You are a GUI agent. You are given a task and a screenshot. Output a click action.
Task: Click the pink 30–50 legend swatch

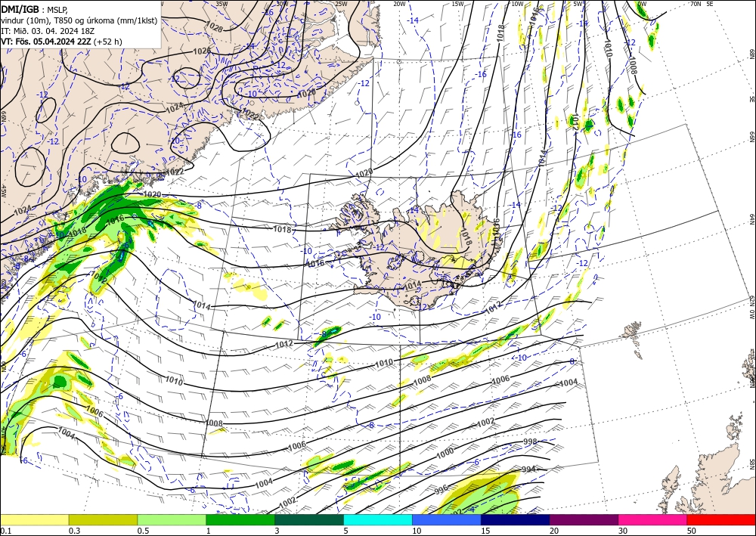coord(653,519)
